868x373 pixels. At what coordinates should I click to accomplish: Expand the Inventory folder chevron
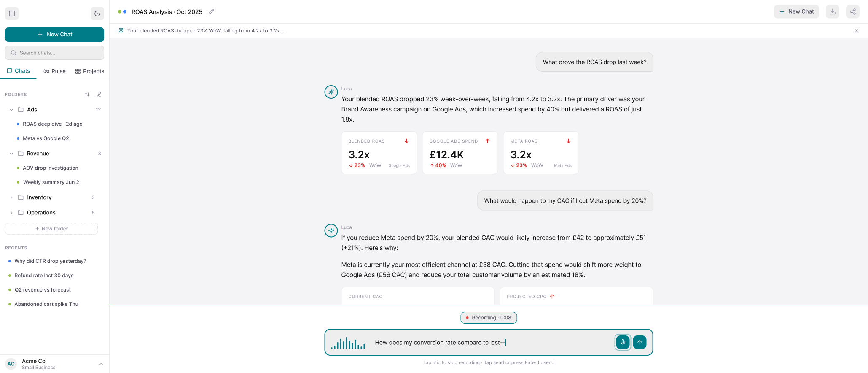pyautogui.click(x=11, y=197)
